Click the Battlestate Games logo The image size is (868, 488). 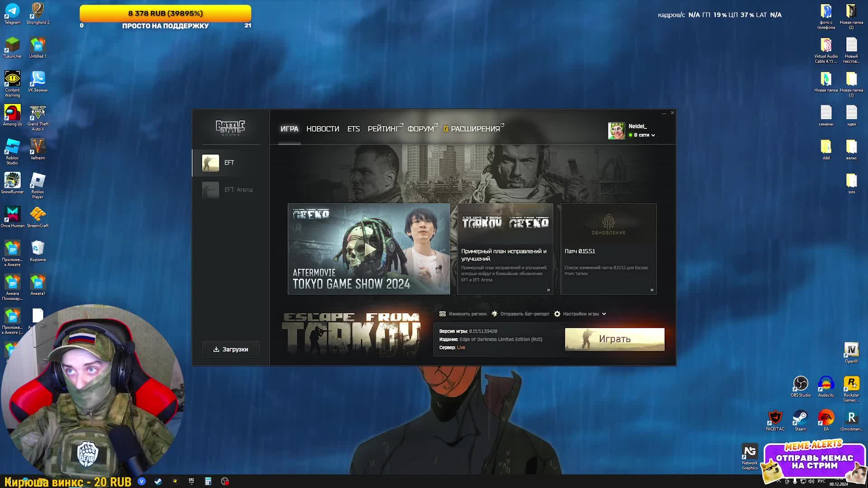click(x=230, y=127)
